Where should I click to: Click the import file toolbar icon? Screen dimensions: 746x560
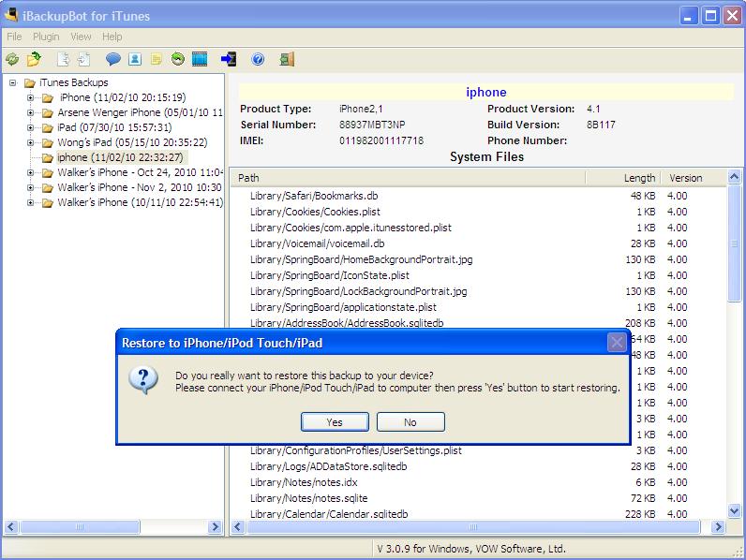[83, 59]
